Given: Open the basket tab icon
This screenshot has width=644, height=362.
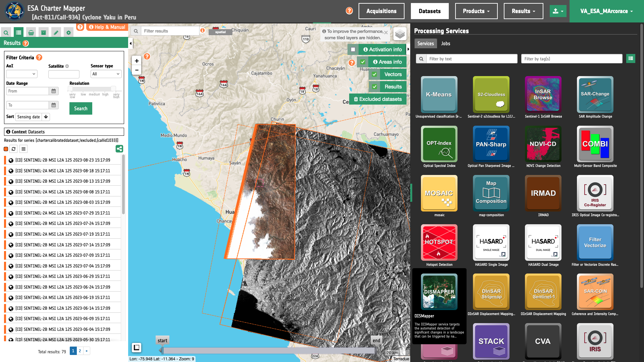Looking at the screenshot, I should (31, 33).
